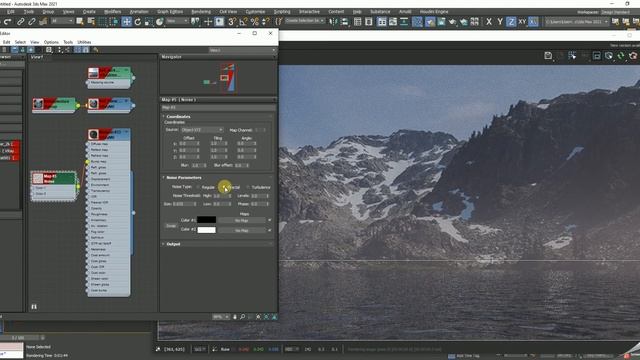This screenshot has width=640, height=360.
Task: Open Utilities menu in material editor
Action: click(x=84, y=42)
